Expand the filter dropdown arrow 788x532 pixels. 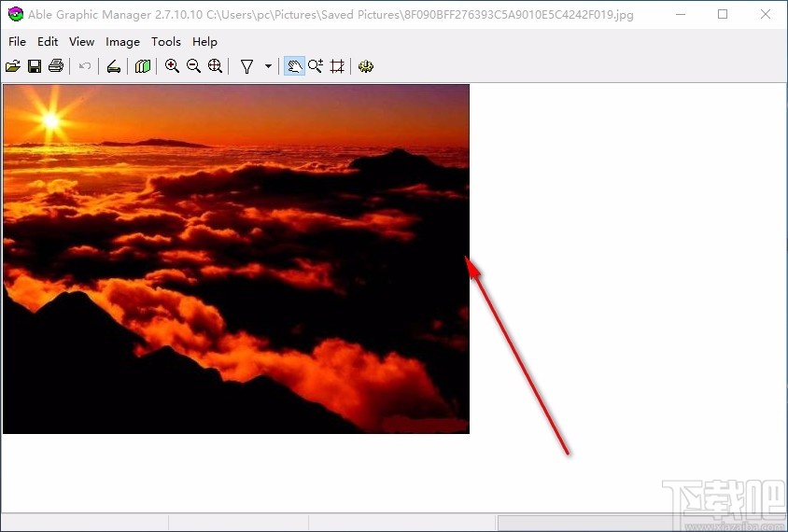coord(268,66)
